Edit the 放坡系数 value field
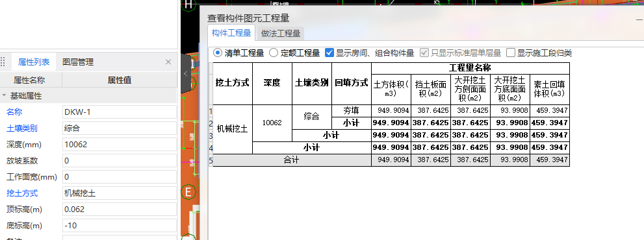The image size is (644, 240). (x=120, y=161)
